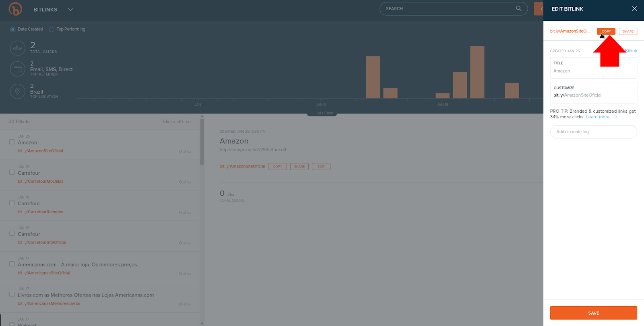Screen dimensions: 644x326
Task: Copy the bit.ly/AmazonSiteO link in edit panel
Action: coord(606,31)
